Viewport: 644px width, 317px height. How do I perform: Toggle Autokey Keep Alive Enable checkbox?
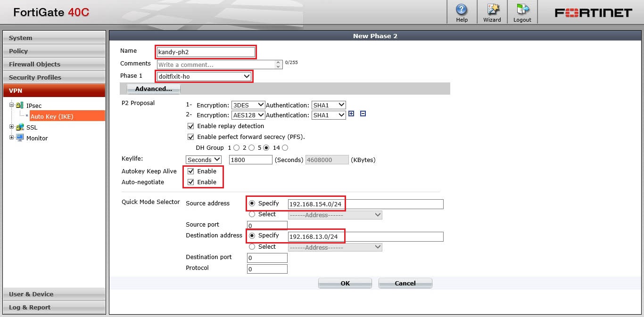pos(191,171)
